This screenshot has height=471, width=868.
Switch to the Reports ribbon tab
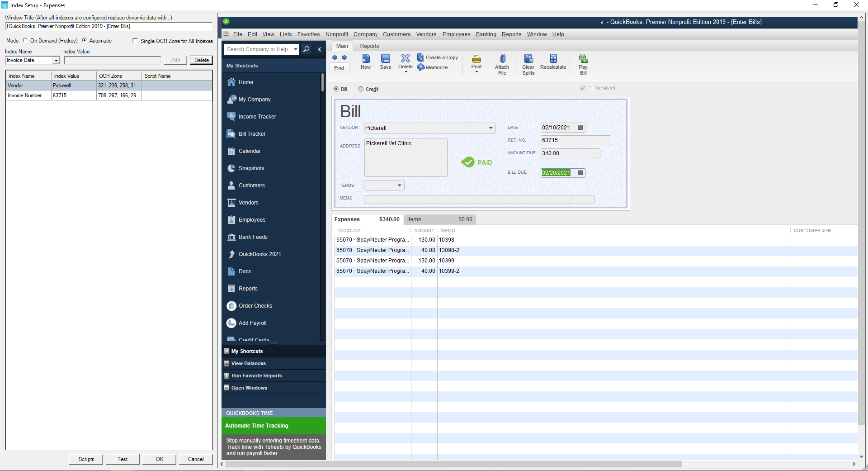point(369,46)
